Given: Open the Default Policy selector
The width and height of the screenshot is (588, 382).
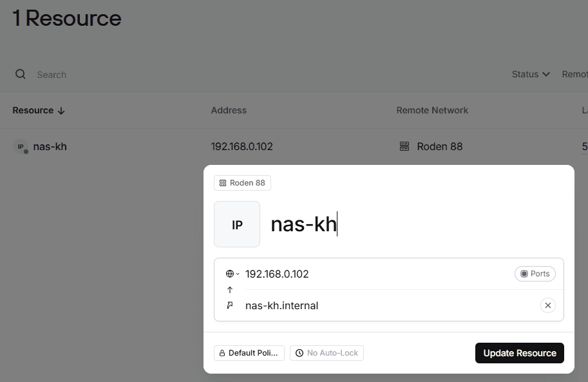Looking at the screenshot, I should pos(249,353).
